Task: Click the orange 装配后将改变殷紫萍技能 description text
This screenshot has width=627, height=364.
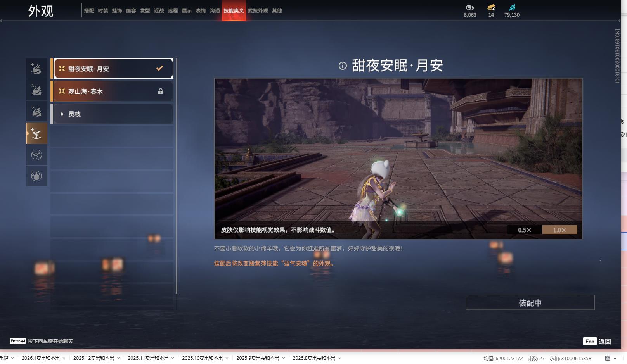Action: [275, 264]
